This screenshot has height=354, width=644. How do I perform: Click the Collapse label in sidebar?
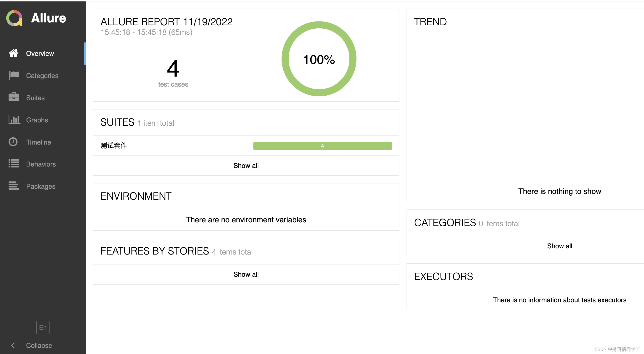click(39, 345)
